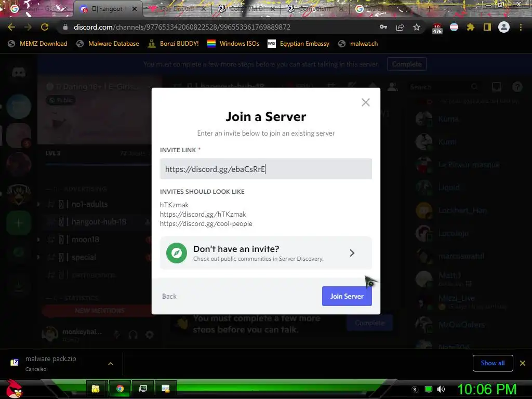Switch to the last Google tab
532x399 pixels.
[x=383, y=9]
